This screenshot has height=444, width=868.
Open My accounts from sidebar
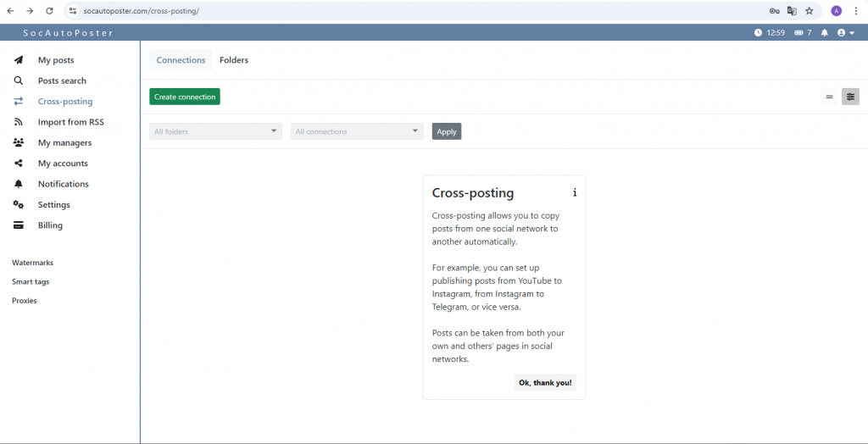[63, 164]
